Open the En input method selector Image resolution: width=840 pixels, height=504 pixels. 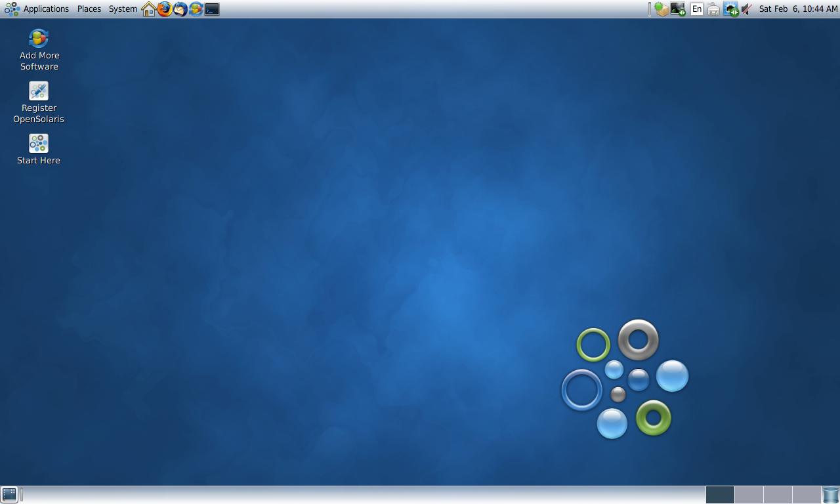coord(696,9)
